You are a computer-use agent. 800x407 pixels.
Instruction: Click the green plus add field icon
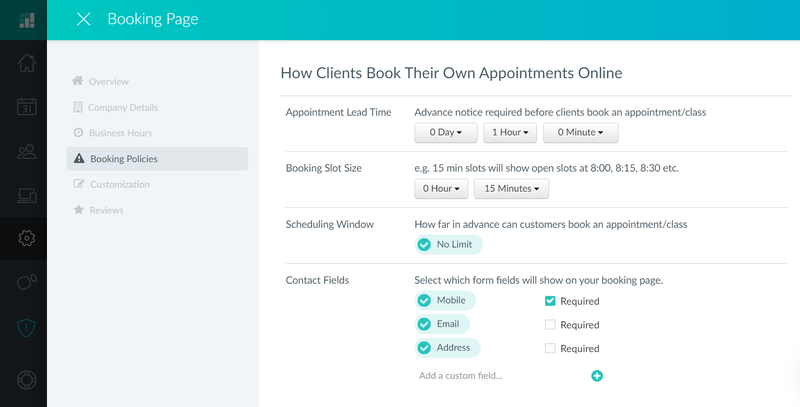(597, 376)
